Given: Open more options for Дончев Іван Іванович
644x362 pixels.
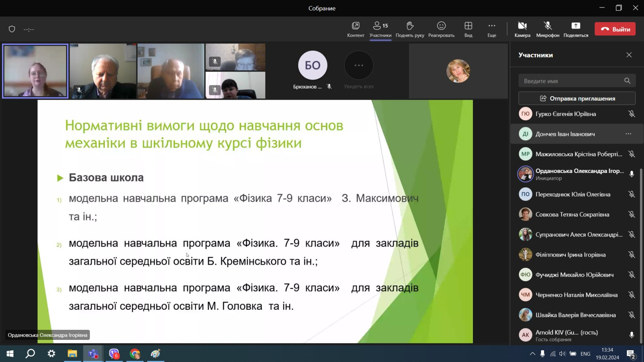Looking at the screenshot, I should click(628, 134).
